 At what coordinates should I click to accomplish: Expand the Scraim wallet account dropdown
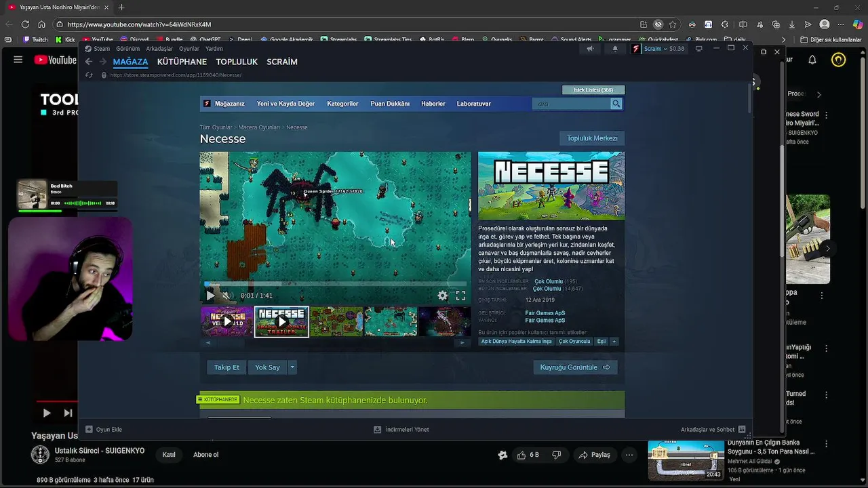point(664,49)
